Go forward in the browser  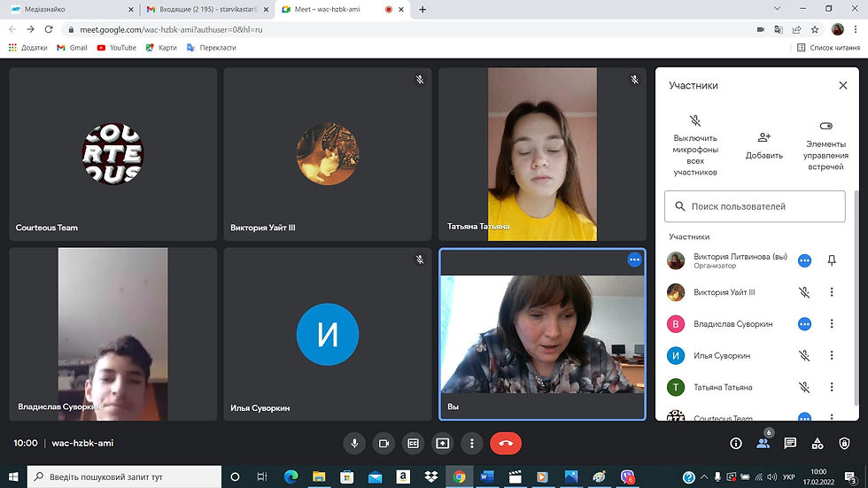tap(30, 29)
